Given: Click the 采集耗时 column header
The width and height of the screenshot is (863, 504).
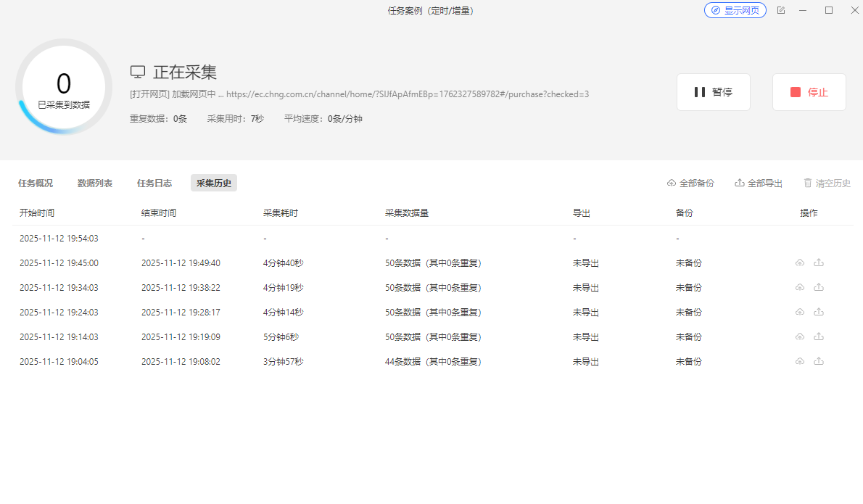Looking at the screenshot, I should [x=281, y=213].
